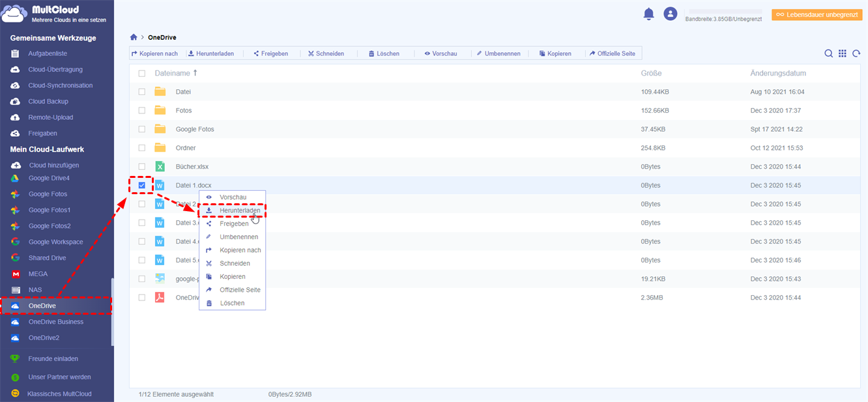This screenshot has width=868, height=402.
Task: Select Google Fotos cloud
Action: pyautogui.click(x=48, y=194)
